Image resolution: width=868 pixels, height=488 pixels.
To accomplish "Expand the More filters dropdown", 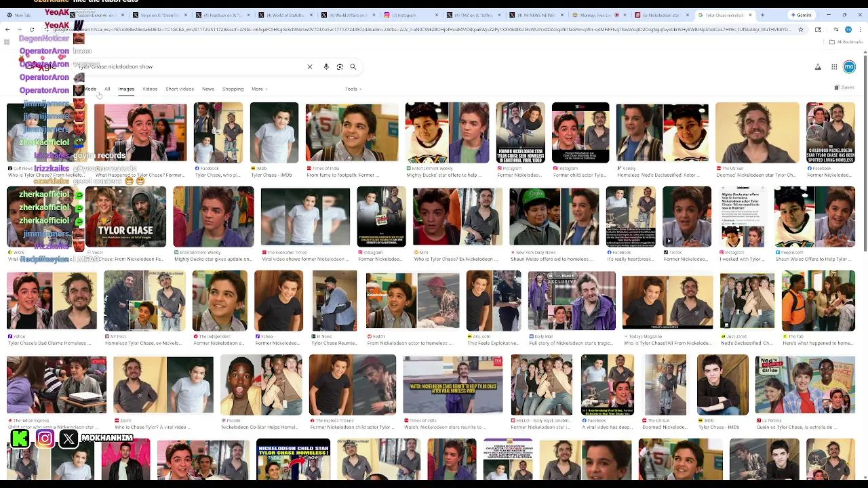I will (259, 89).
